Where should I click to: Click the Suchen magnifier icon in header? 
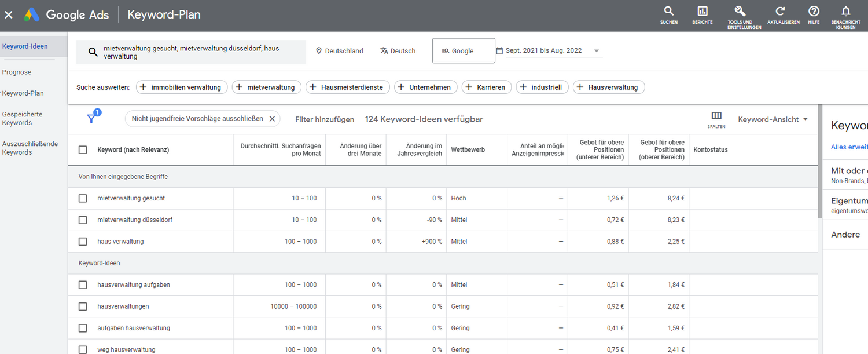668,12
